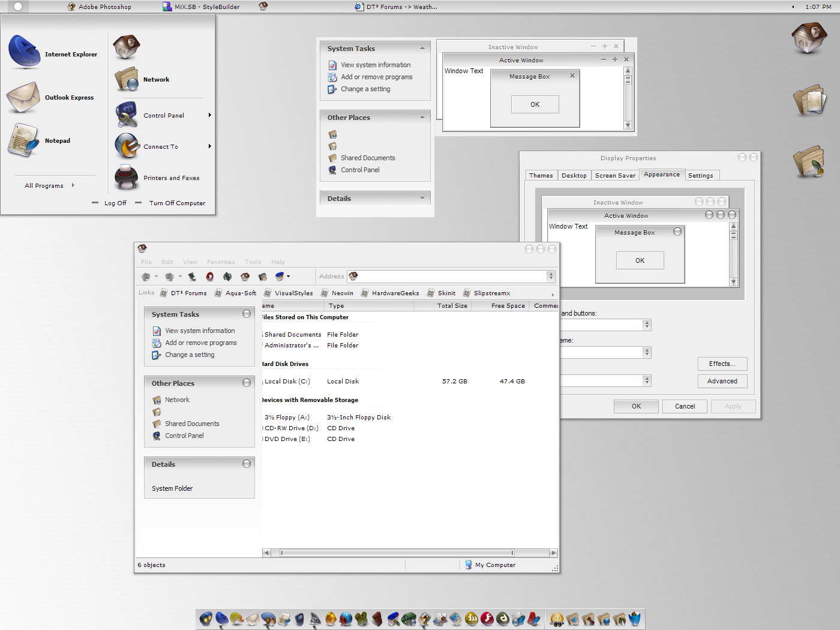
Task: Open the Back button history dropdown arrow
Action: point(156,277)
